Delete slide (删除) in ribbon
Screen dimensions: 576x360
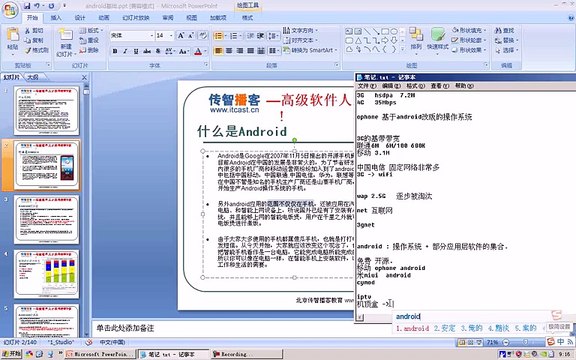click(89, 50)
